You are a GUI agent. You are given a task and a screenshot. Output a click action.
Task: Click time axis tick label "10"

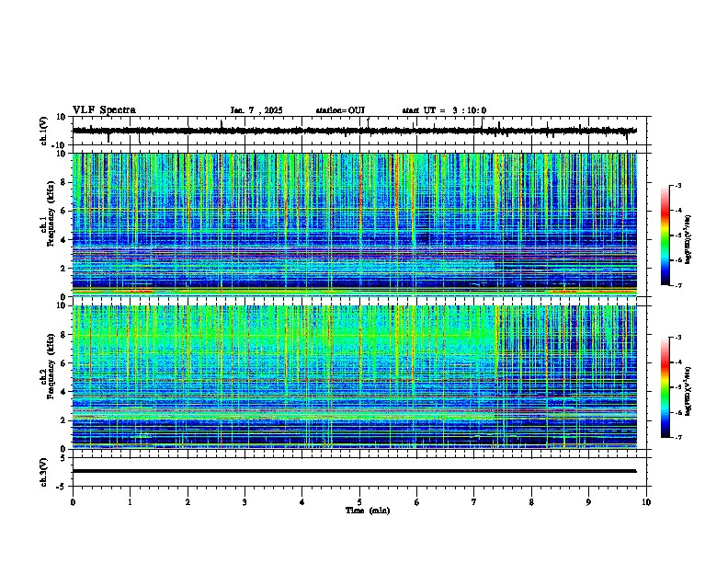(x=646, y=502)
